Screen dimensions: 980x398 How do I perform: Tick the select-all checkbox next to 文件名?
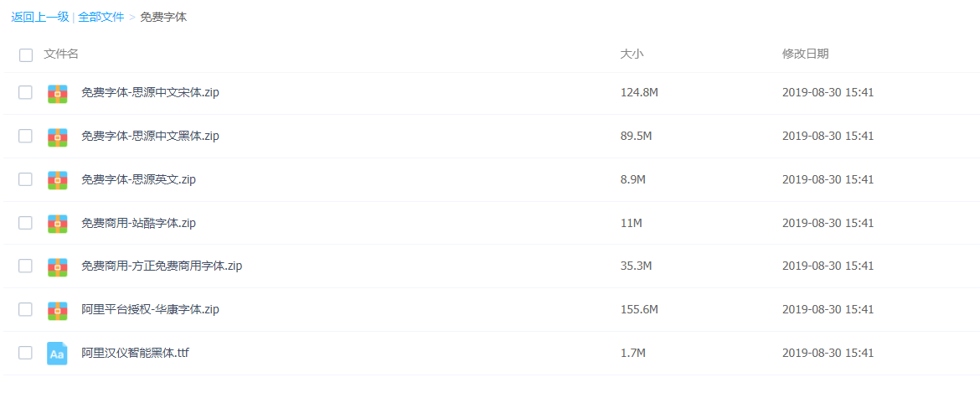click(x=26, y=55)
